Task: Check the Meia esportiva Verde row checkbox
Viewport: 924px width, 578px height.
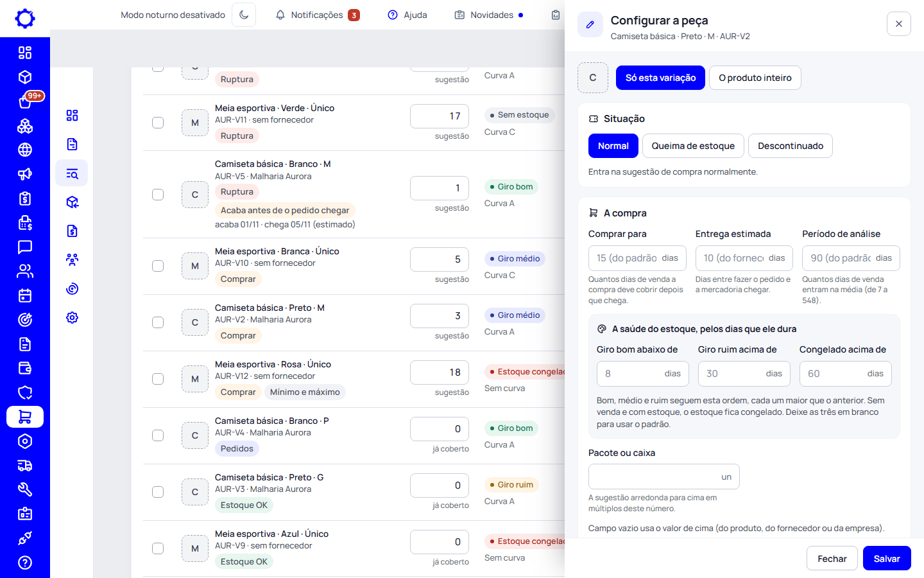Action: tap(158, 123)
